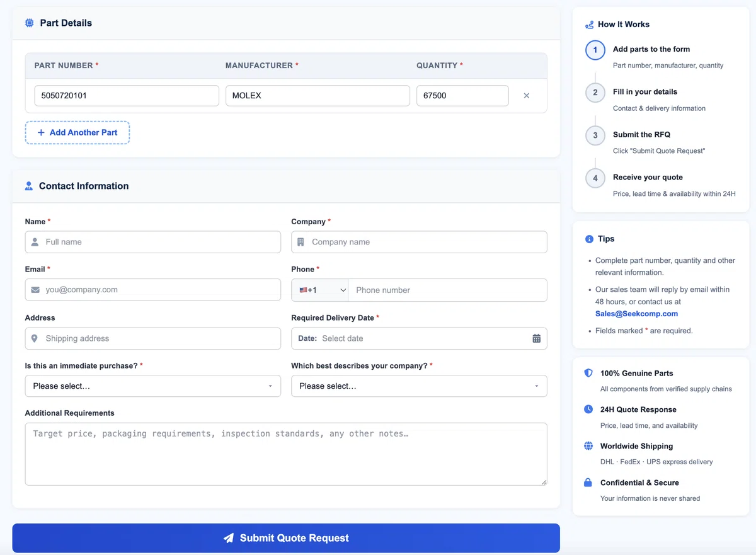Focus the Phone number input field
The height and width of the screenshot is (555, 756).
(x=447, y=290)
